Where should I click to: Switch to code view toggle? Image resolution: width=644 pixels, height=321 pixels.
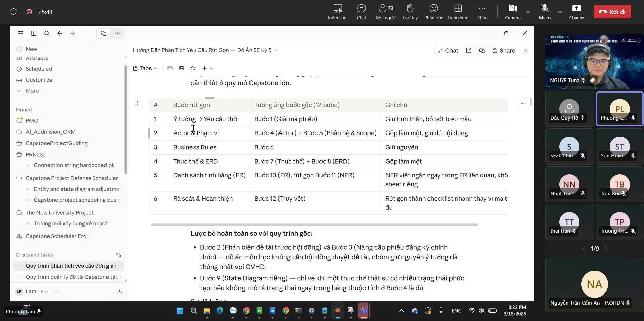tap(117, 33)
